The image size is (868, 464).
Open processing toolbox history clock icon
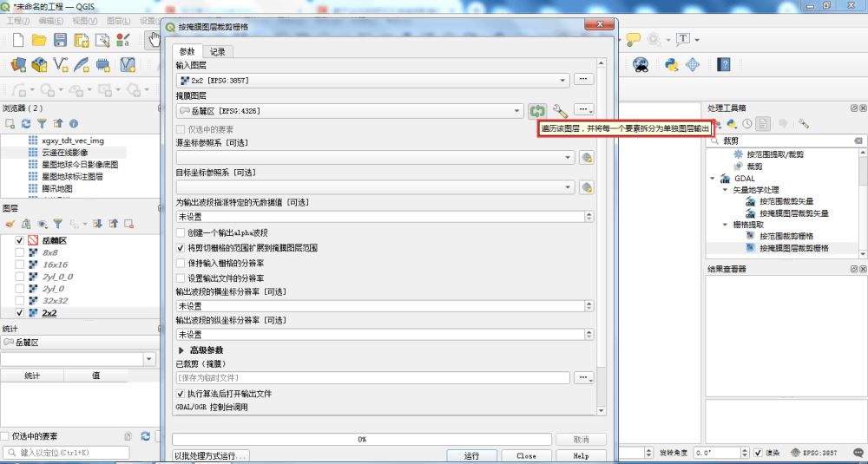pos(746,124)
